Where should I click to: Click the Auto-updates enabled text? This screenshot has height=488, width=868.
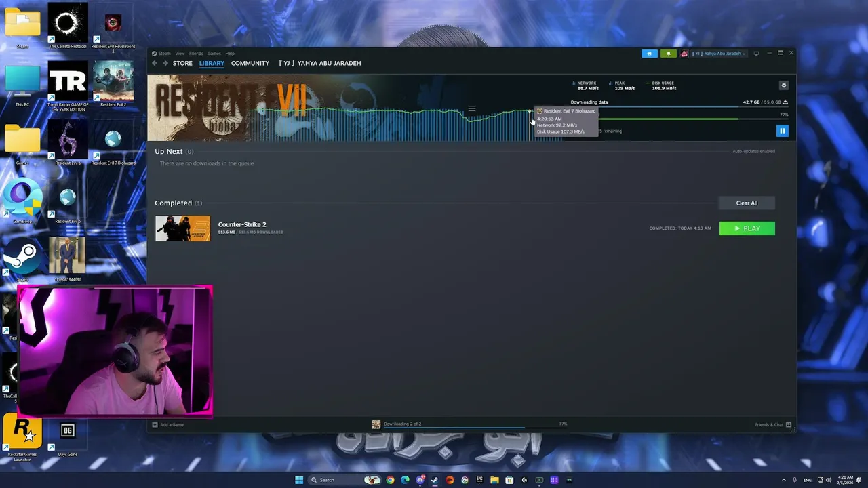753,151
